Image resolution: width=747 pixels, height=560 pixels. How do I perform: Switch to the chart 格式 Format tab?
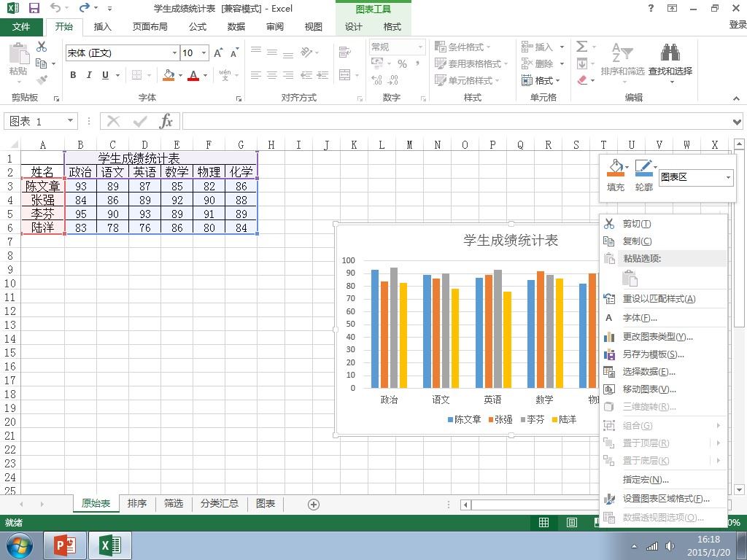[392, 27]
